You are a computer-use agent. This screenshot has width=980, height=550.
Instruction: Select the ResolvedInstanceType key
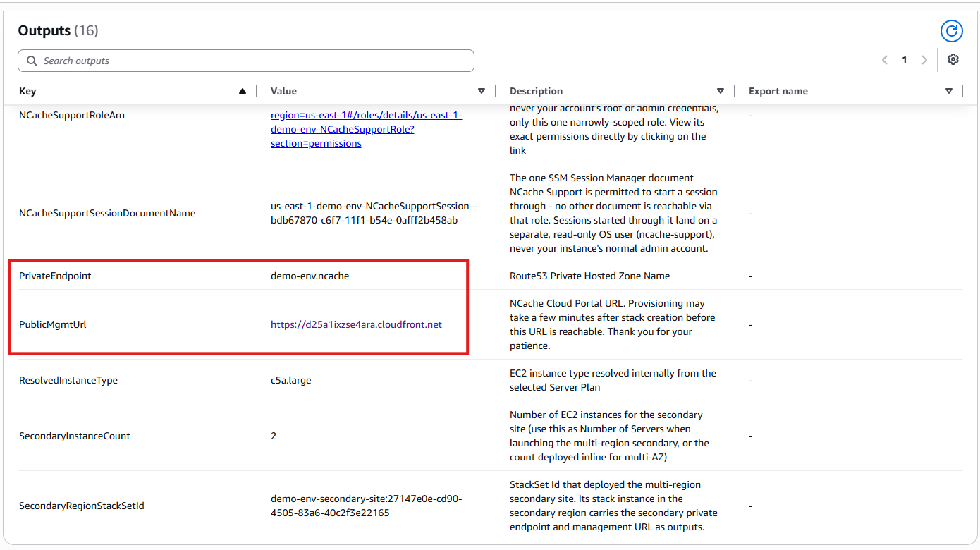pos(68,380)
